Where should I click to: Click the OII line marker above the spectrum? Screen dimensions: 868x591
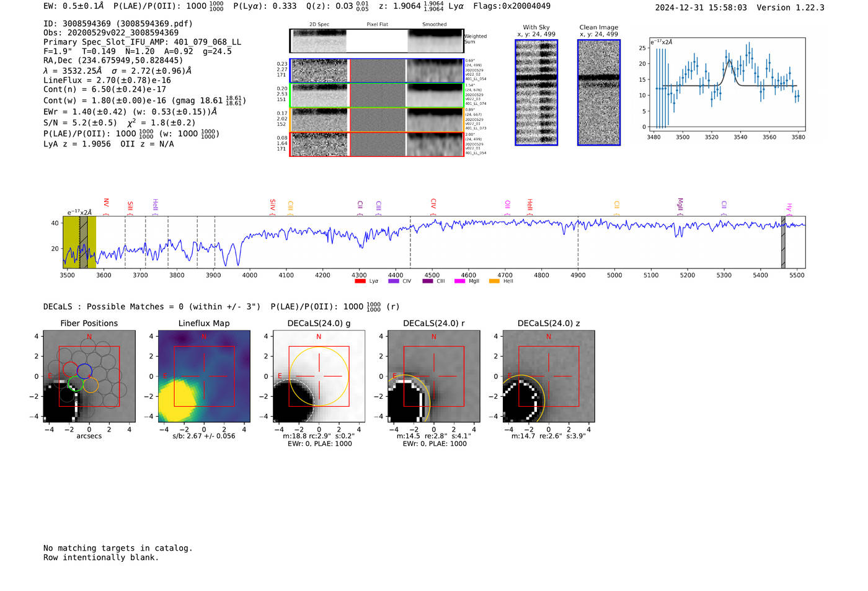pos(507,205)
